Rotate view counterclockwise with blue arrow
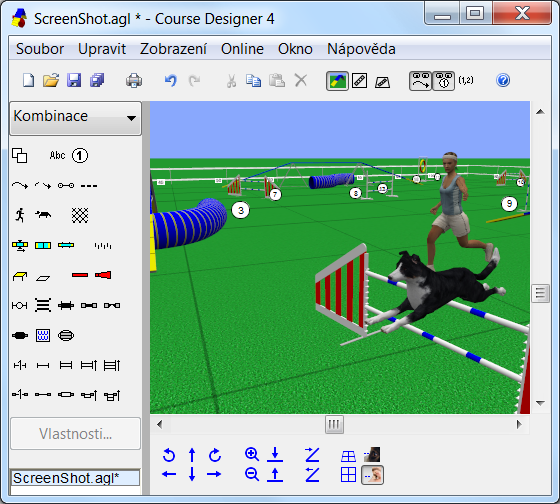Screen dimensions: 560x504 (169, 455)
